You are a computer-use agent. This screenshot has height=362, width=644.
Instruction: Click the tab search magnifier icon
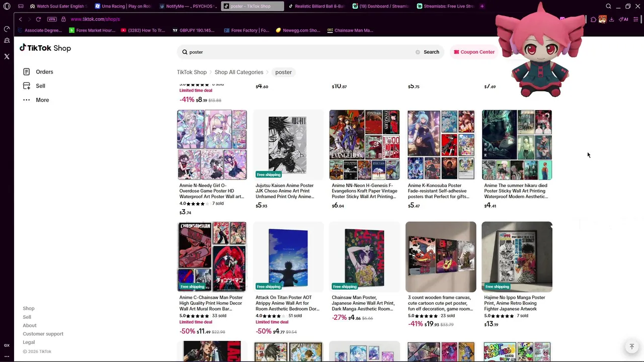coord(608,6)
